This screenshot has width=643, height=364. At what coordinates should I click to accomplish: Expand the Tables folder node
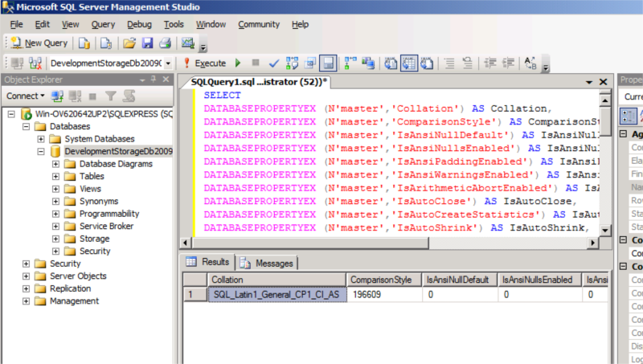pyautogui.click(x=55, y=176)
